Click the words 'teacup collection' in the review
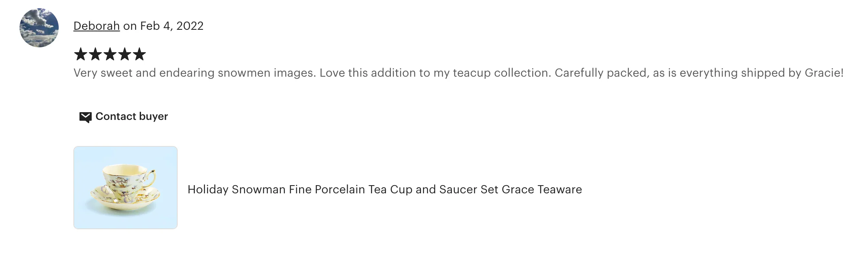868x270 pixels. tap(502, 73)
